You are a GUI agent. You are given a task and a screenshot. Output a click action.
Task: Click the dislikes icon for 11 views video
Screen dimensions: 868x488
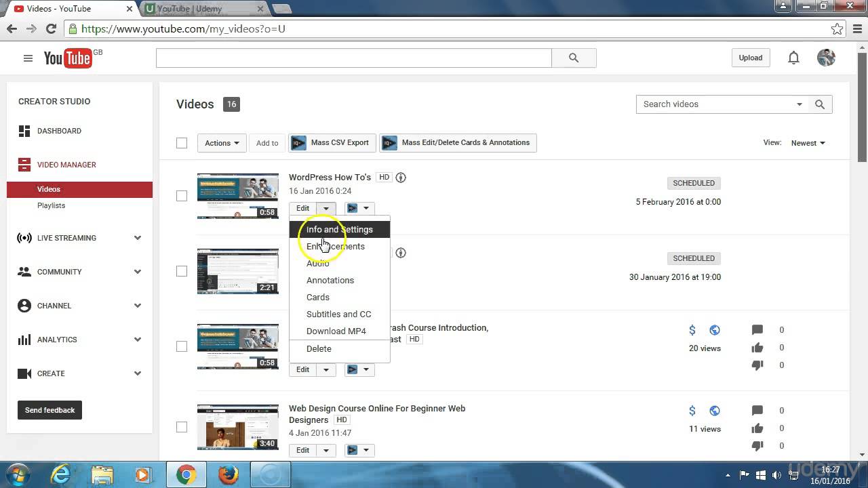click(x=757, y=445)
